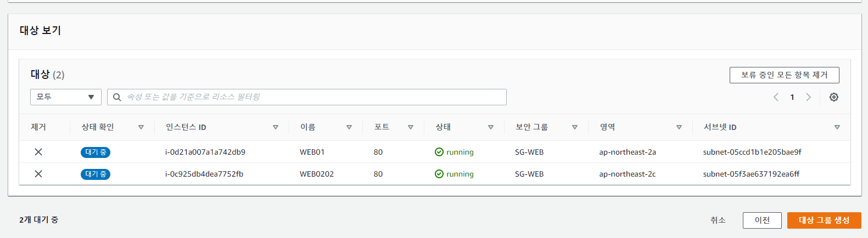The image size is (868, 238).
Task: Go to next page of targets
Action: (808, 97)
